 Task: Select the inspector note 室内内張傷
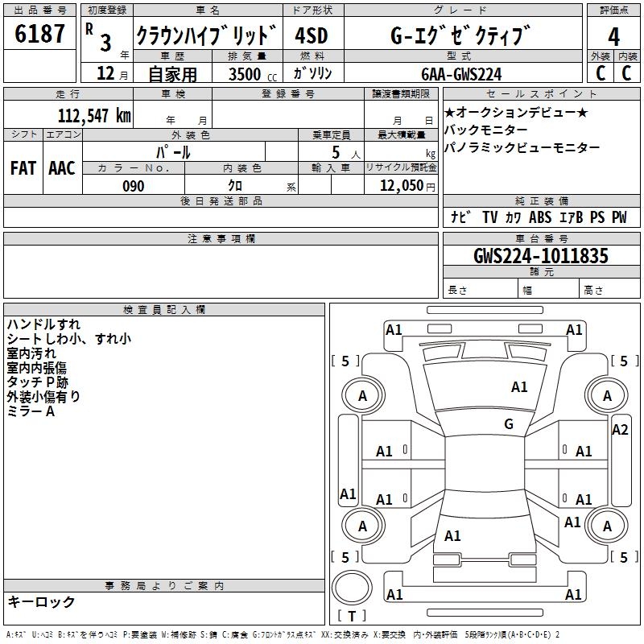coord(36,368)
